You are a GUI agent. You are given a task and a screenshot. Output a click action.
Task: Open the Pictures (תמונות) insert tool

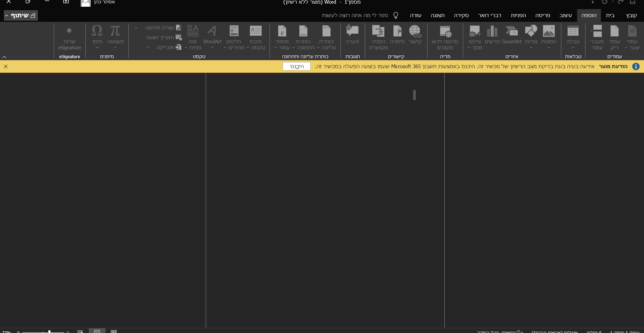click(549, 35)
